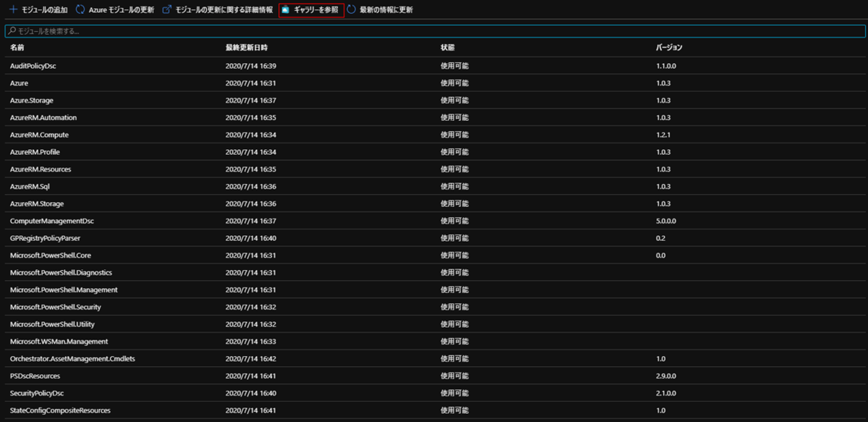Click 最新の情報に更新 to refresh list
Screen dimensions: 868x422
386,9
